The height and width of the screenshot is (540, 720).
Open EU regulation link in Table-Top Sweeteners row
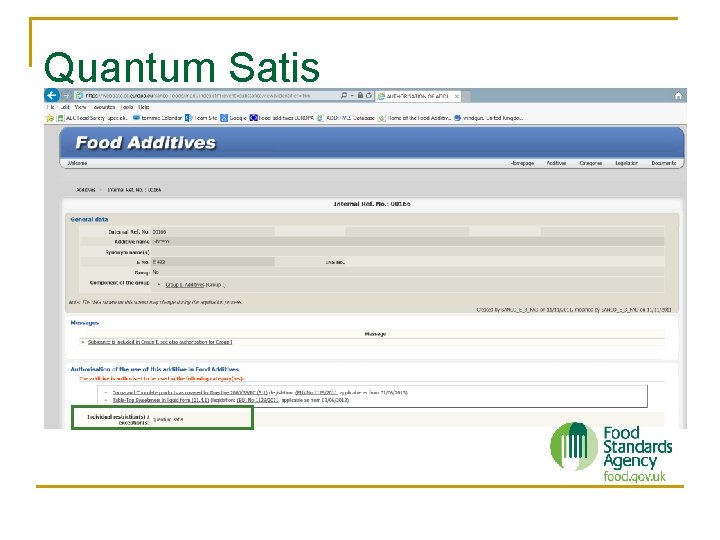tap(258, 400)
